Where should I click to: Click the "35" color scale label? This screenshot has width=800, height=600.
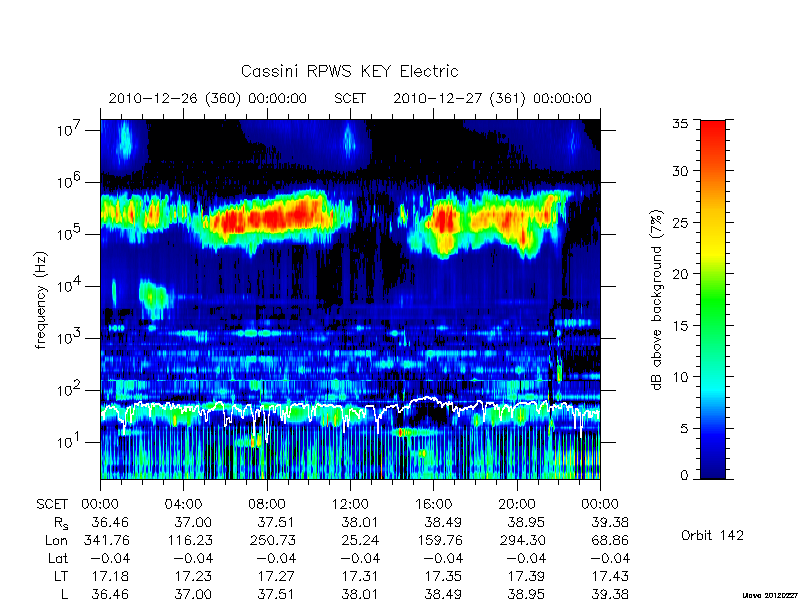point(681,124)
